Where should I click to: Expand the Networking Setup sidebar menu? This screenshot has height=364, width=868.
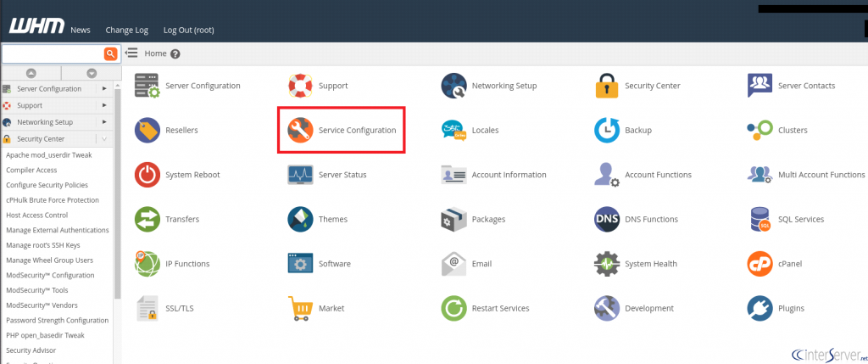coord(104,122)
